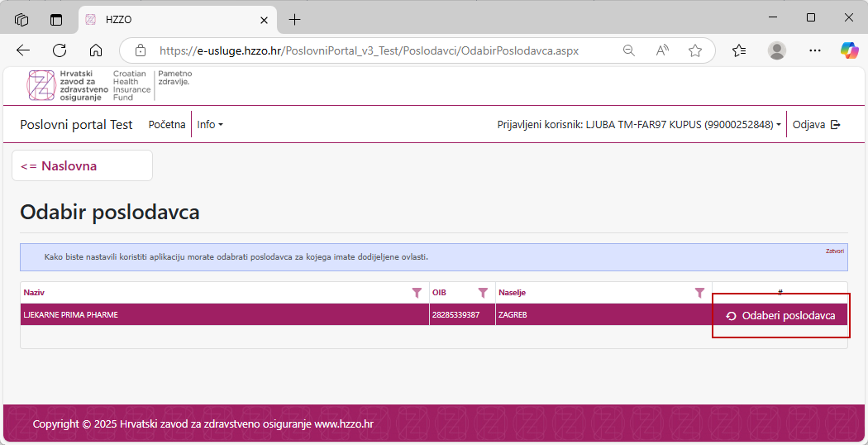
Task: Filter the OIB column
Action: tap(483, 293)
